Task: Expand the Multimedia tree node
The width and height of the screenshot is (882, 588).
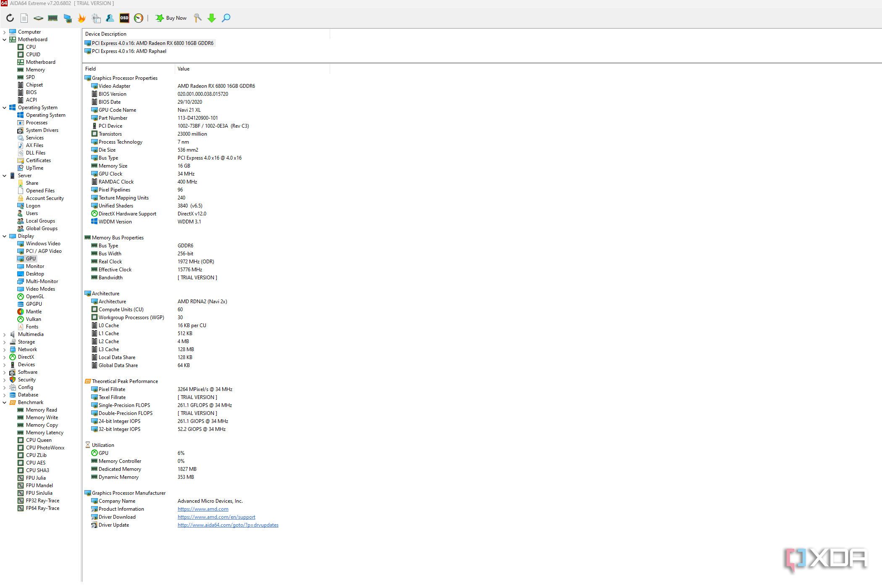Action: coord(5,334)
